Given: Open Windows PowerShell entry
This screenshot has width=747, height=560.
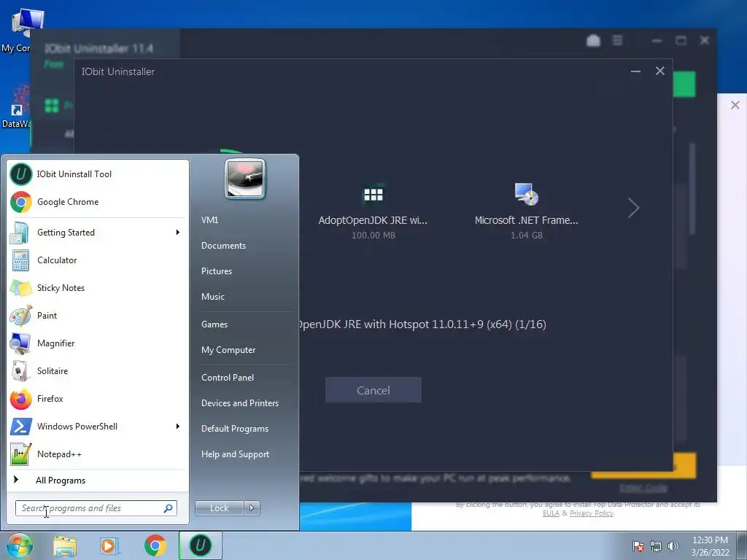Looking at the screenshot, I should coord(98,426).
